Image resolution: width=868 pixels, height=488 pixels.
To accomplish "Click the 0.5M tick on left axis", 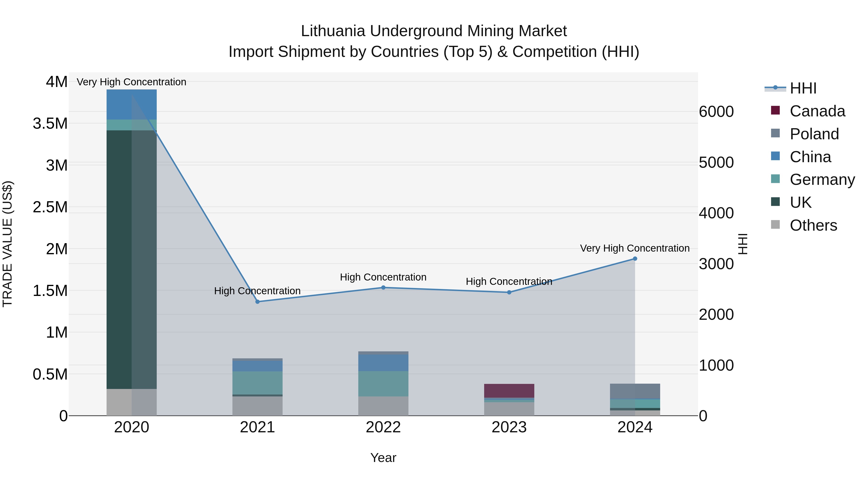I will coord(50,374).
